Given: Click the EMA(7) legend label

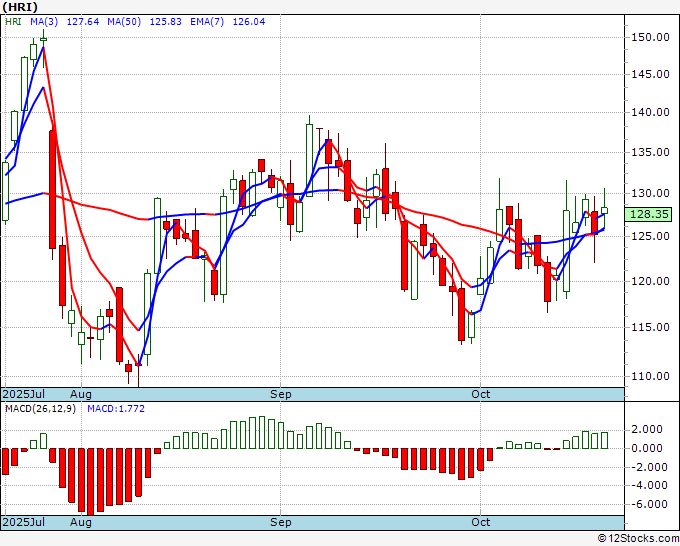Looking at the screenshot, I should 207,22.
